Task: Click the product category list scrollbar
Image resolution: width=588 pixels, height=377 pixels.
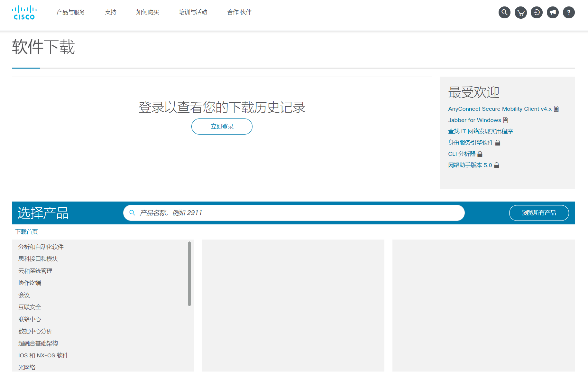Action: click(189, 274)
